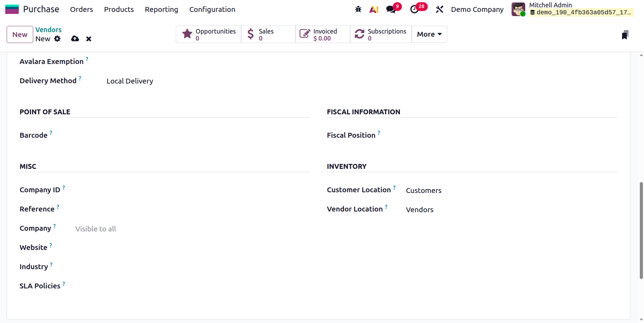Screen dimensions: 644x323
Task: Click the Subscriptions refresh icon
Action: (359, 34)
